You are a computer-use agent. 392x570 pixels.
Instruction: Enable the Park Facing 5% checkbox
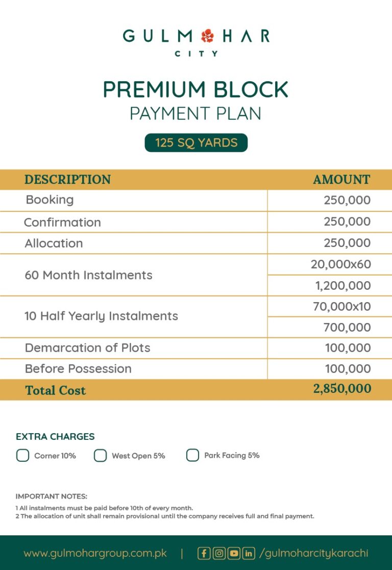click(192, 455)
